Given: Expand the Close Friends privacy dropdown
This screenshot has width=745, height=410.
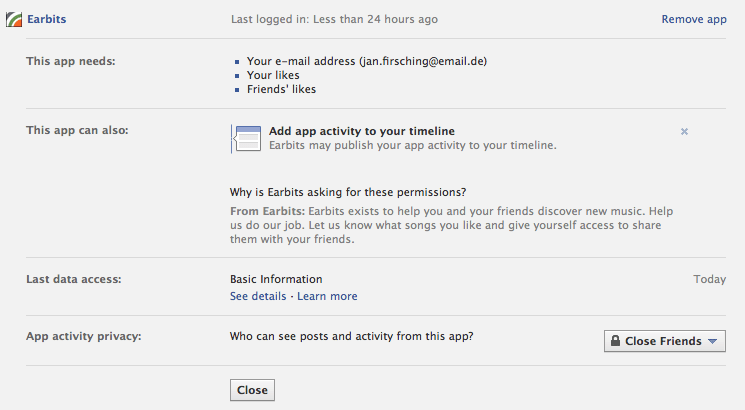Looking at the screenshot, I should 665,341.
